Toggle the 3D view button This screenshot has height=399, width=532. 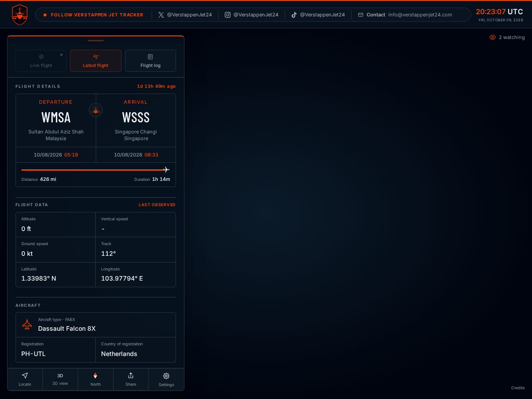pos(60,379)
